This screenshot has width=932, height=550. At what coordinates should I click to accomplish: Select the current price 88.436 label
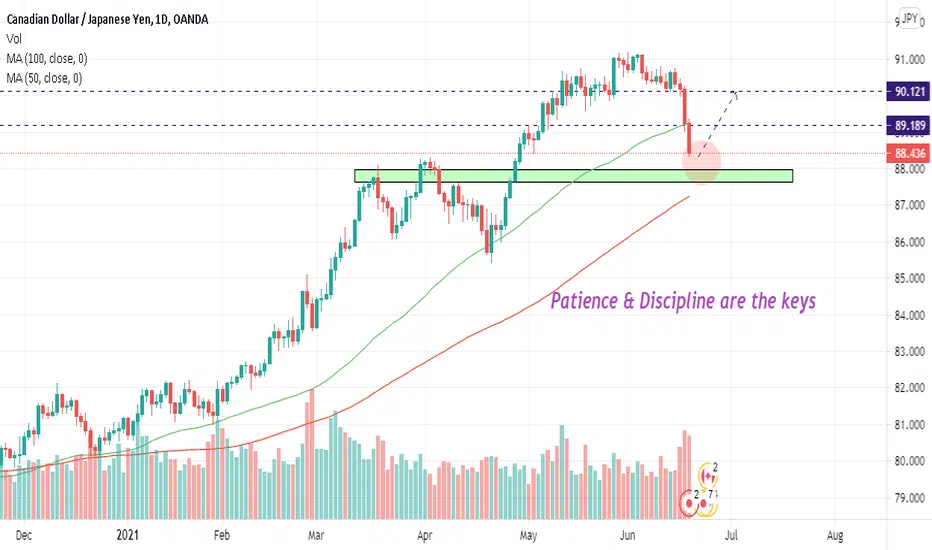click(x=908, y=153)
